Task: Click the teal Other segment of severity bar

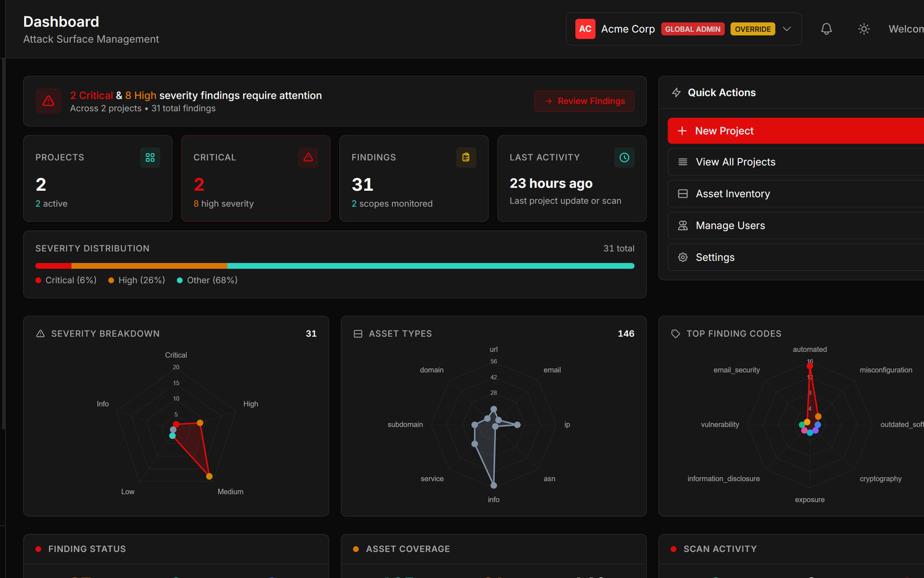Action: click(431, 266)
